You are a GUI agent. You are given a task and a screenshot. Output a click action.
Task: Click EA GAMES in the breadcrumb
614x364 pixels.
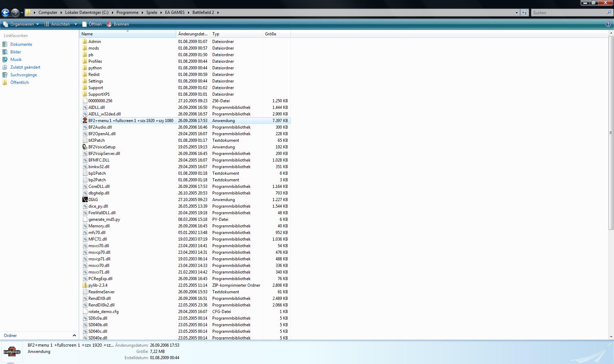(x=175, y=12)
